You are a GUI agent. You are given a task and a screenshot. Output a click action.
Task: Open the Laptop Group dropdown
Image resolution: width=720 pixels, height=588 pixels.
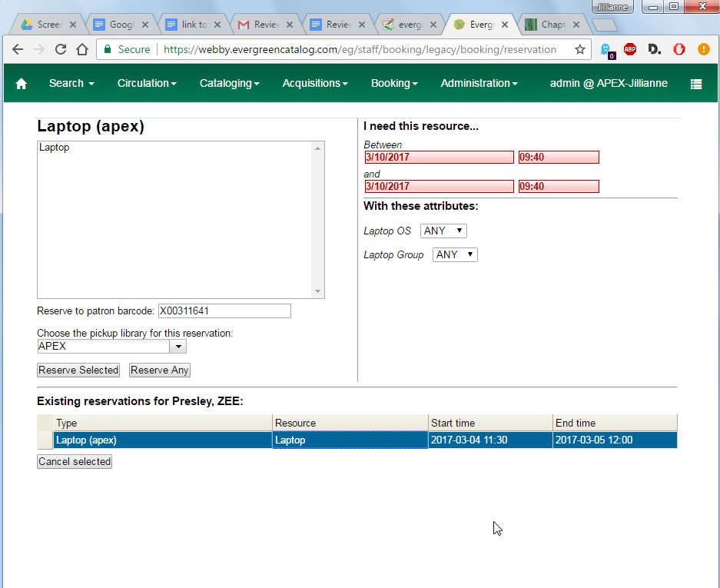(455, 254)
